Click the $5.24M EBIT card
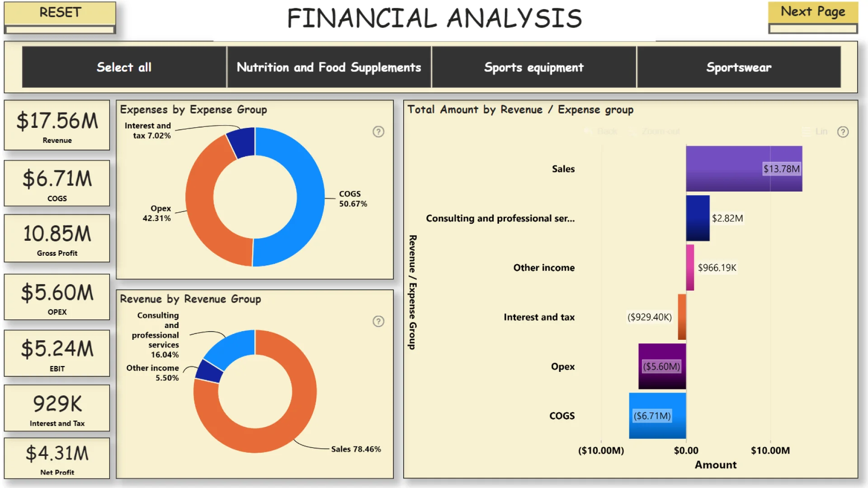 click(57, 353)
